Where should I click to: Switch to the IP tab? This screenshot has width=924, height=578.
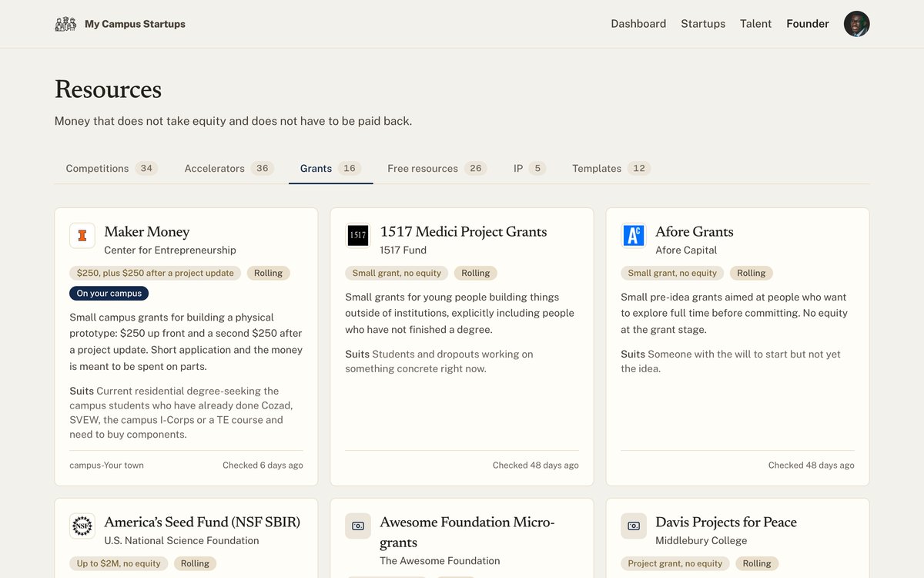[x=530, y=168]
